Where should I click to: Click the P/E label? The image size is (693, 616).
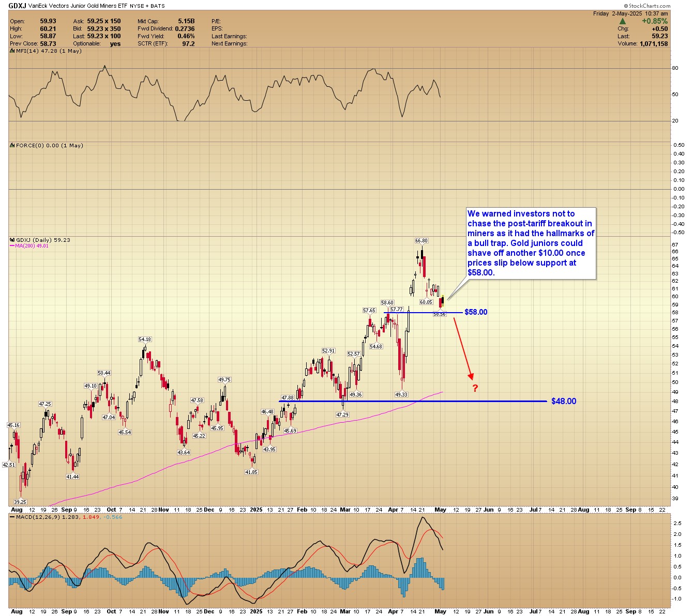[216, 21]
